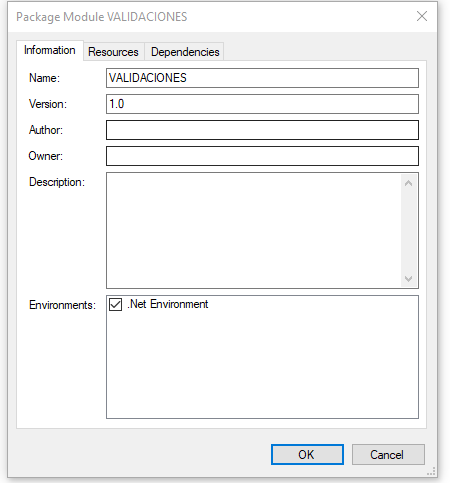
Task: Click the Description scrollbar up arrow
Action: (x=409, y=183)
